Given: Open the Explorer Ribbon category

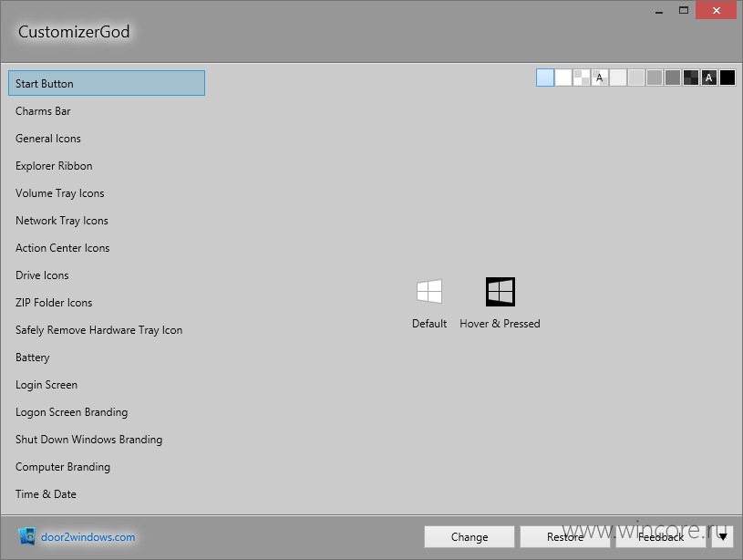Looking at the screenshot, I should click(107, 166).
